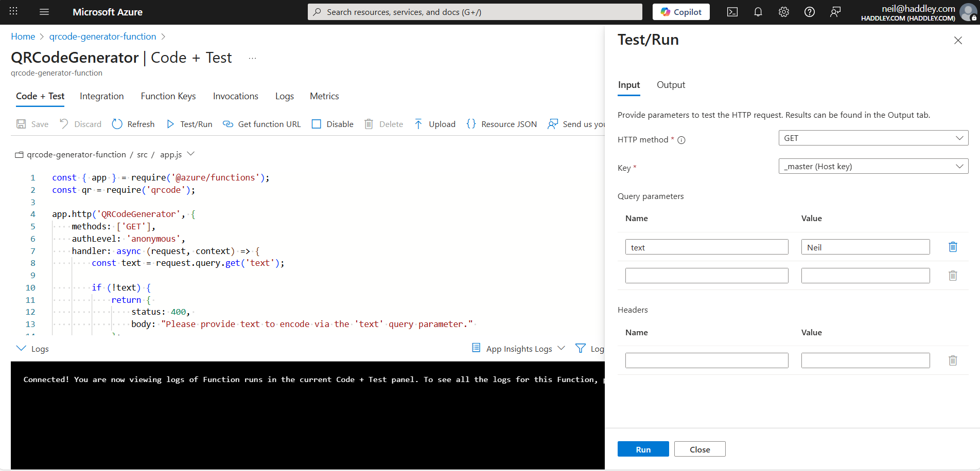Open the notifications bell
980x471 pixels.
click(758, 12)
